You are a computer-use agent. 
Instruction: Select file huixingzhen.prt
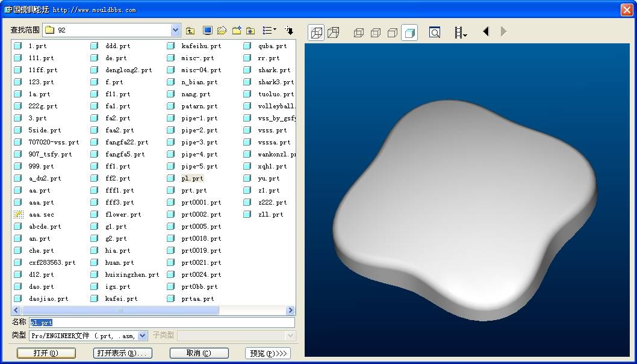pyautogui.click(x=132, y=275)
